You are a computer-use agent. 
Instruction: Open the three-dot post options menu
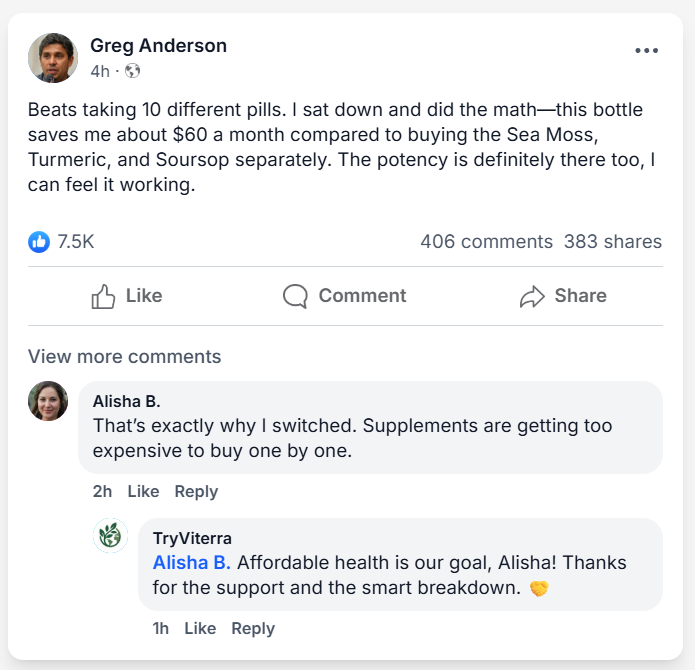(x=646, y=51)
